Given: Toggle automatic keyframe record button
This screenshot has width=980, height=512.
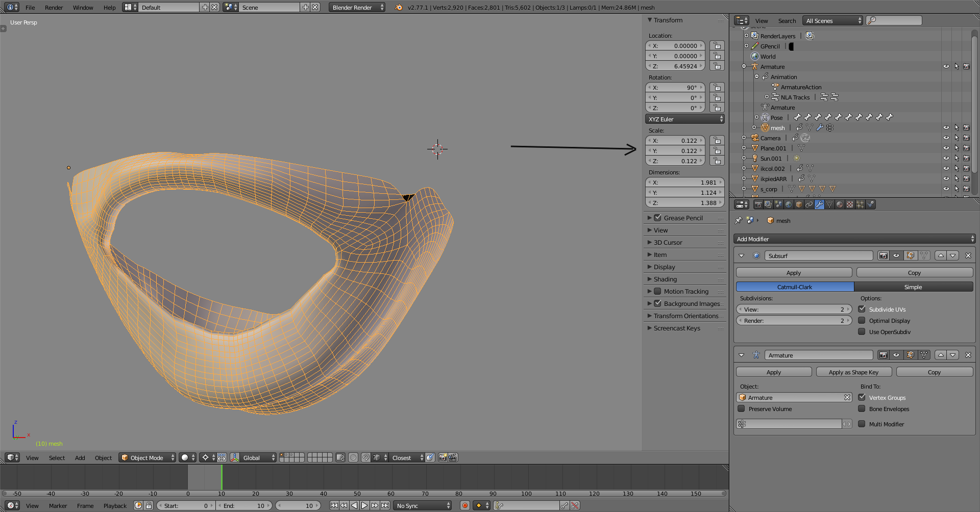Looking at the screenshot, I should click(464, 505).
